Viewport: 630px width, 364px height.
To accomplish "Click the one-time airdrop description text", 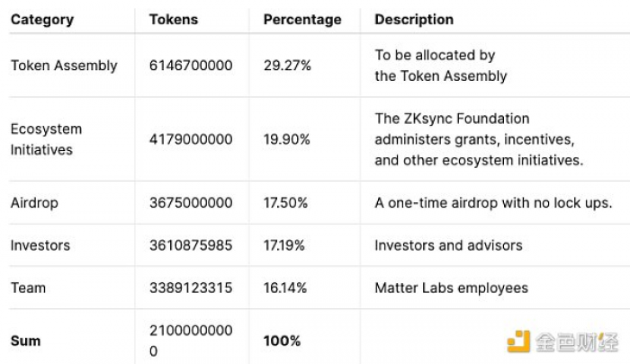I will pos(493,202).
